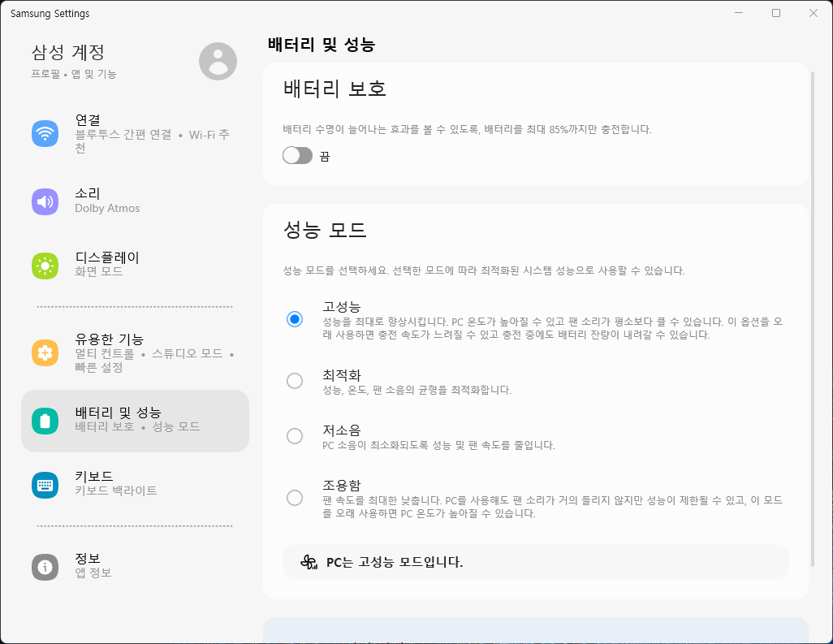Click the Wi-Fi connection icon in sidebar
The image size is (833, 644).
45,133
